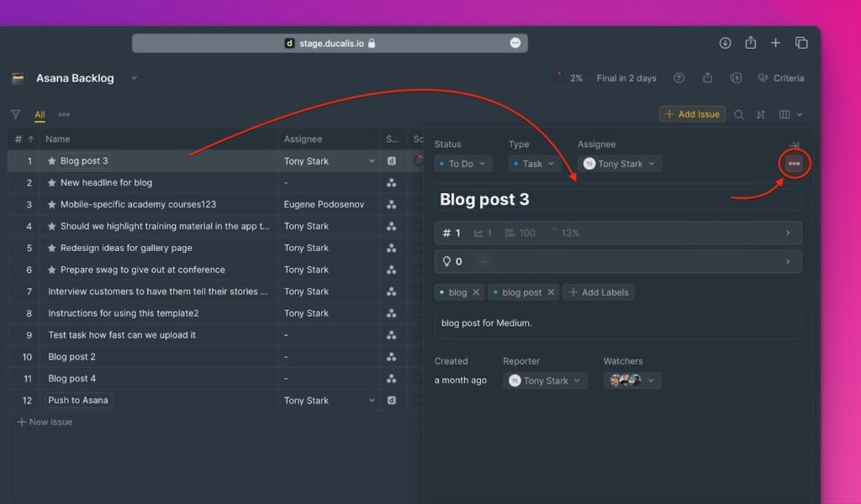Click source icon in Push to Asana row
This screenshot has height=504, width=861.
point(392,401)
